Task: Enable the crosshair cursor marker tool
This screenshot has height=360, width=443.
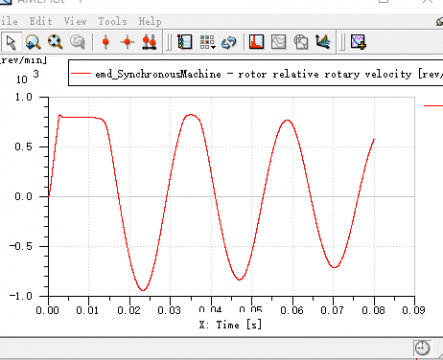Action: (x=127, y=42)
